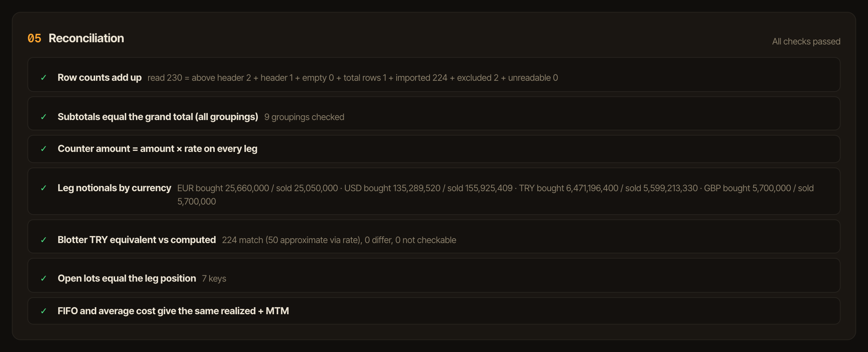Click the checkmark for Counter amount check

[x=44, y=149]
